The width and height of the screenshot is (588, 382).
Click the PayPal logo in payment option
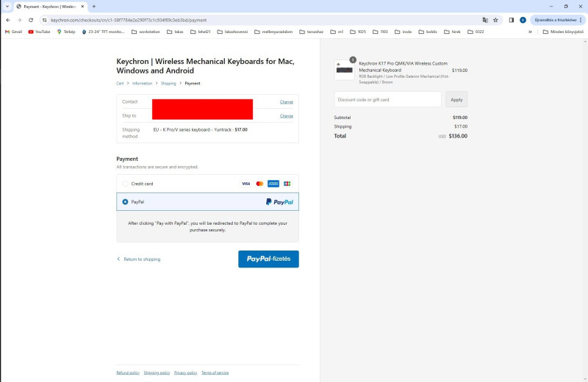point(279,202)
